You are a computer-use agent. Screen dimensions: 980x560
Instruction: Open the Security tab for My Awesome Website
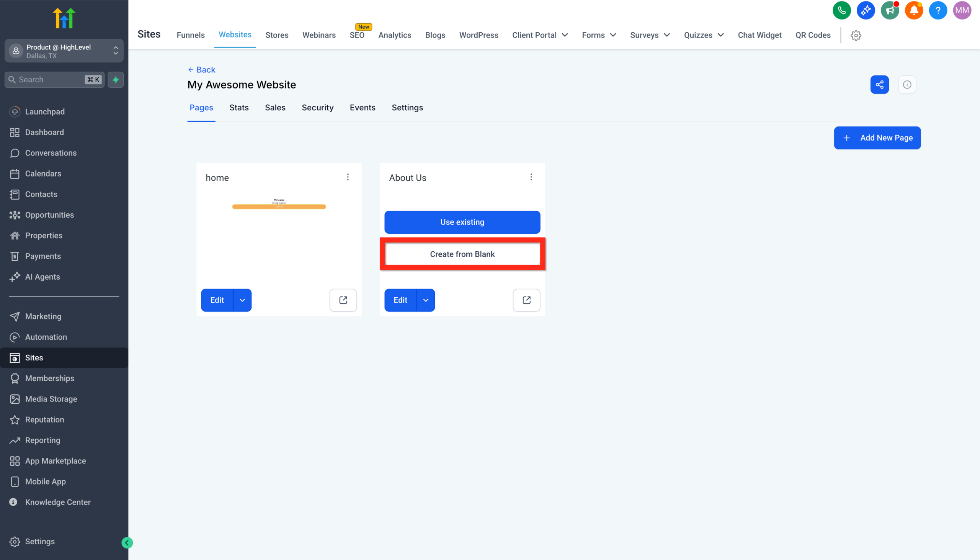pyautogui.click(x=317, y=108)
